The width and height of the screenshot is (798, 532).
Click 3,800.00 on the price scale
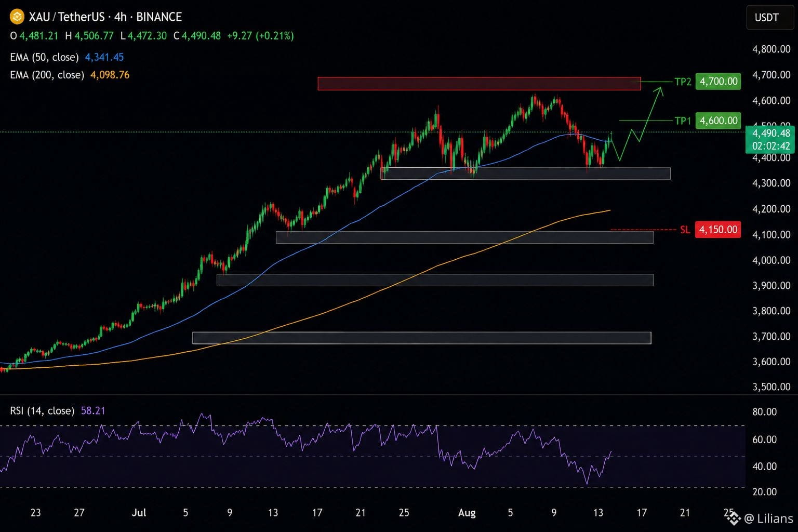[x=772, y=311]
